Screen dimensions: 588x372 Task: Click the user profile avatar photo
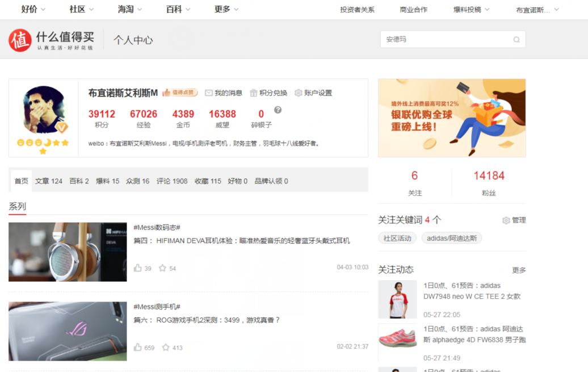click(x=44, y=110)
